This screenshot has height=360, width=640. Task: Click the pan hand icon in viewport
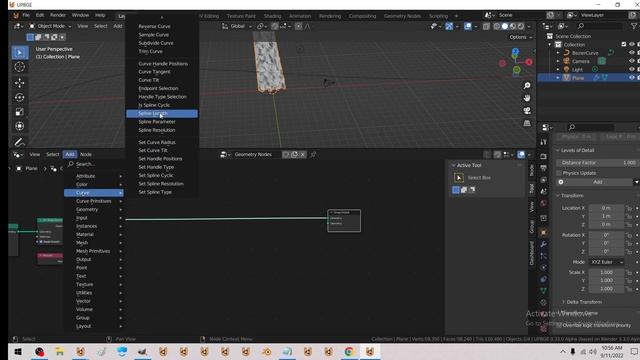click(x=527, y=98)
